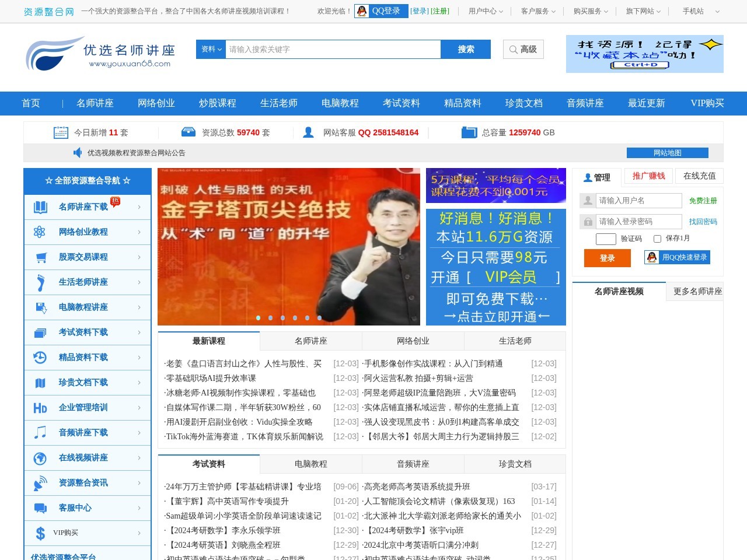Select the fourth carousel navigation dot
Image resolution: width=747 pixels, height=560 pixels.
point(295,318)
